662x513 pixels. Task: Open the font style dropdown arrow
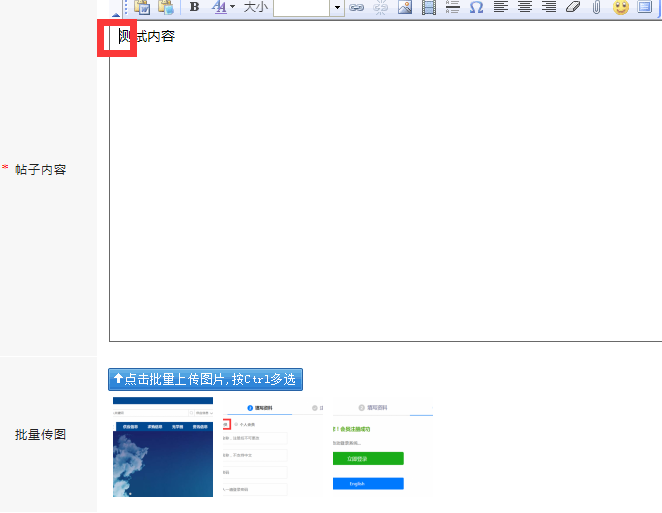tap(233, 7)
